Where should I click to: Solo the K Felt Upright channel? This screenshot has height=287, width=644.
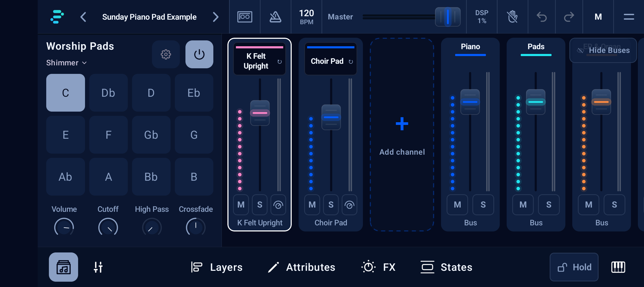(260, 205)
